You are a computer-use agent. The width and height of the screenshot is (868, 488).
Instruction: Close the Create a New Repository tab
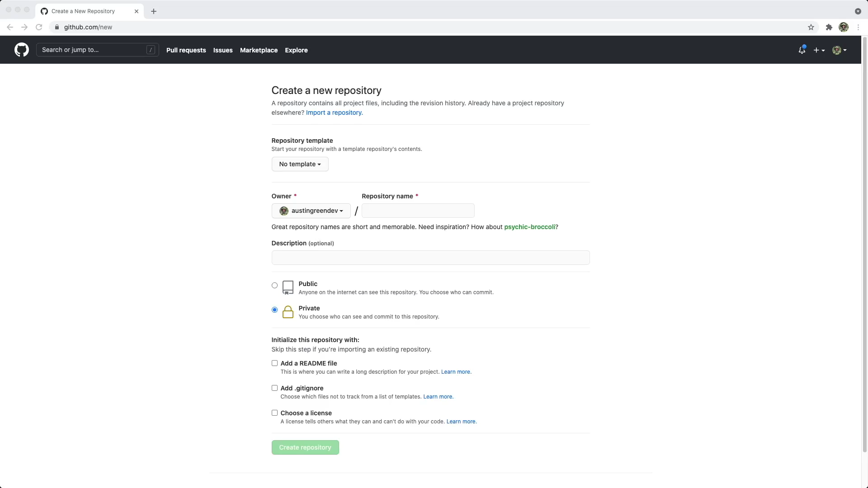point(137,11)
